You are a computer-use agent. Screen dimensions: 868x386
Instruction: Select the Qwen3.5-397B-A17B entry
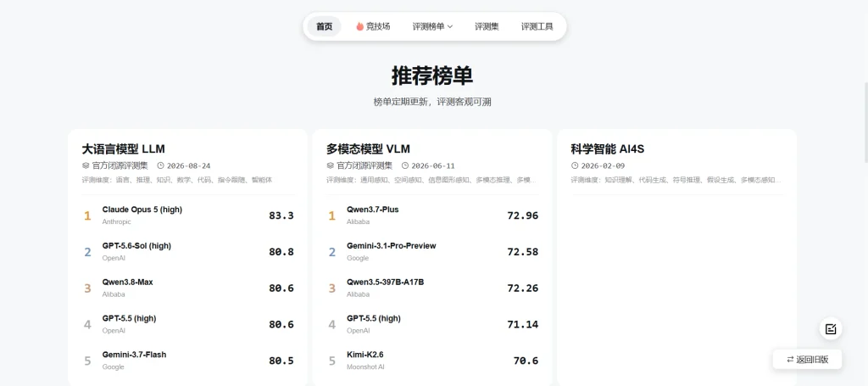tap(433, 288)
